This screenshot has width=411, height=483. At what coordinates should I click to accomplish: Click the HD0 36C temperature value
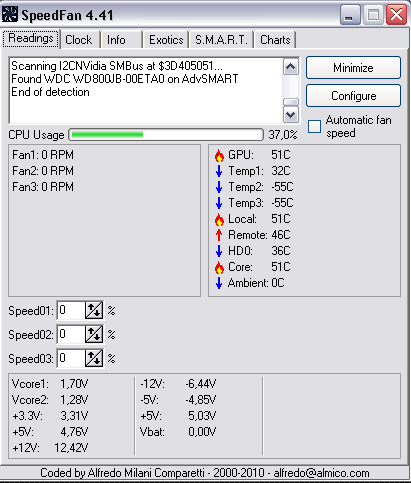click(281, 251)
